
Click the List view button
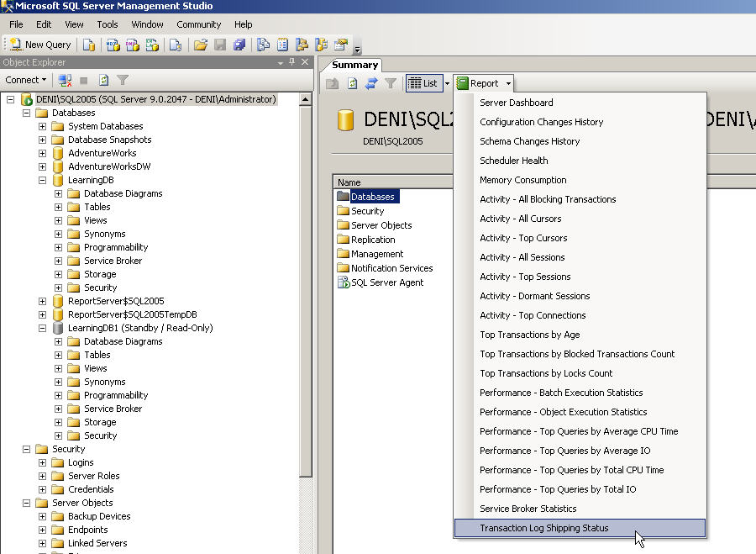[423, 83]
